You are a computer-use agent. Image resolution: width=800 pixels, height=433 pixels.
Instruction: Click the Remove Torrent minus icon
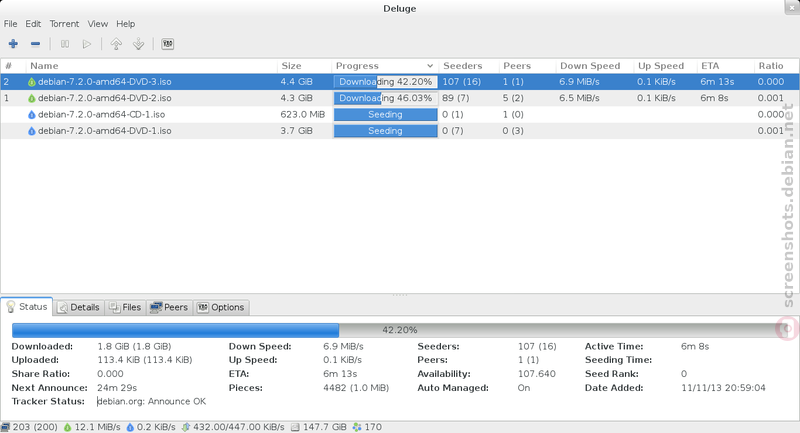click(35, 44)
